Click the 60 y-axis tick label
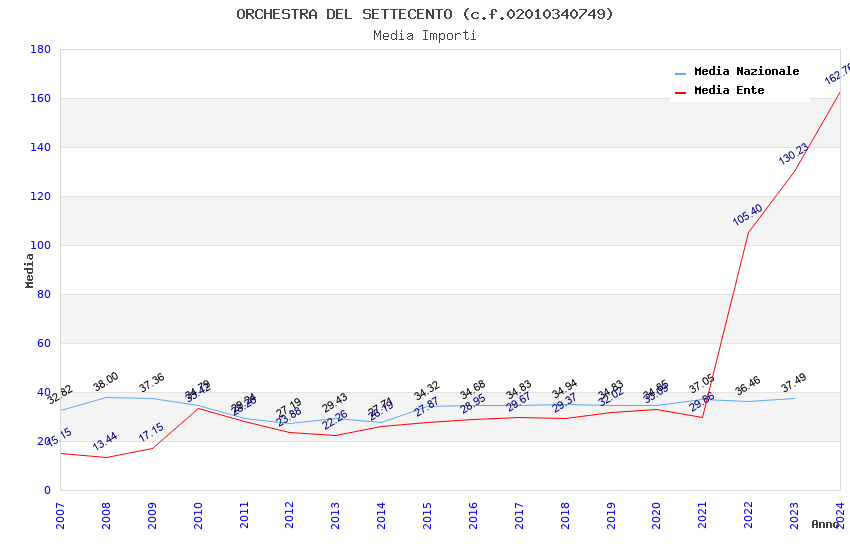 click(x=44, y=343)
